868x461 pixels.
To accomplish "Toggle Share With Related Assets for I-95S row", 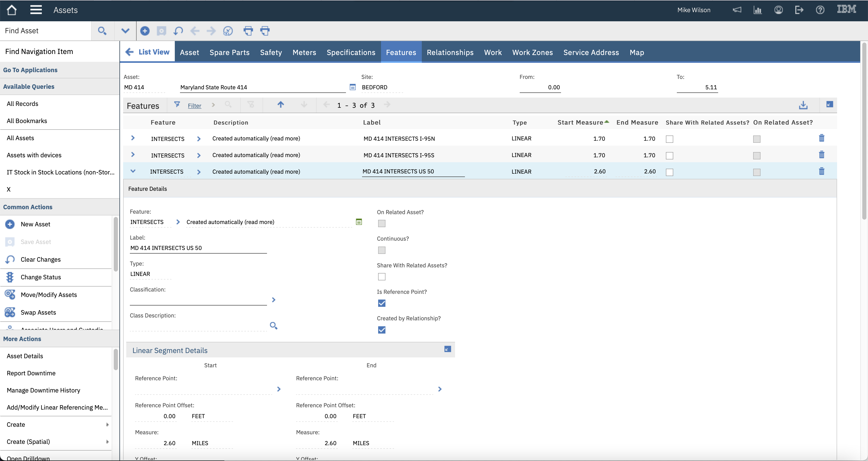I will pos(670,155).
